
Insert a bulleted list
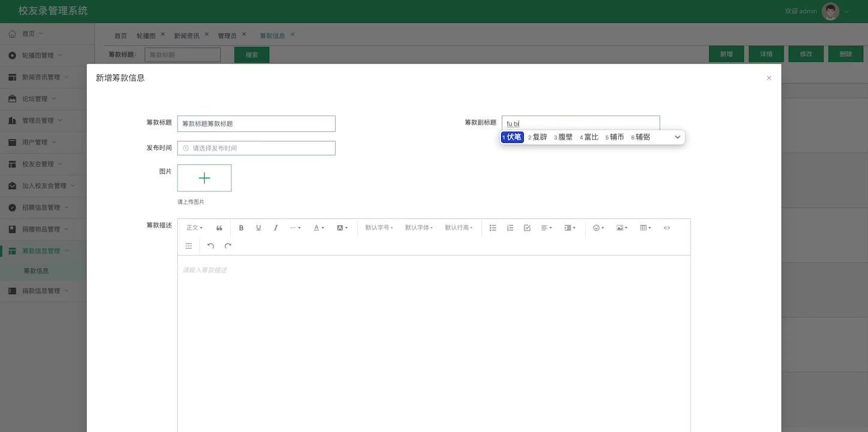pyautogui.click(x=493, y=228)
